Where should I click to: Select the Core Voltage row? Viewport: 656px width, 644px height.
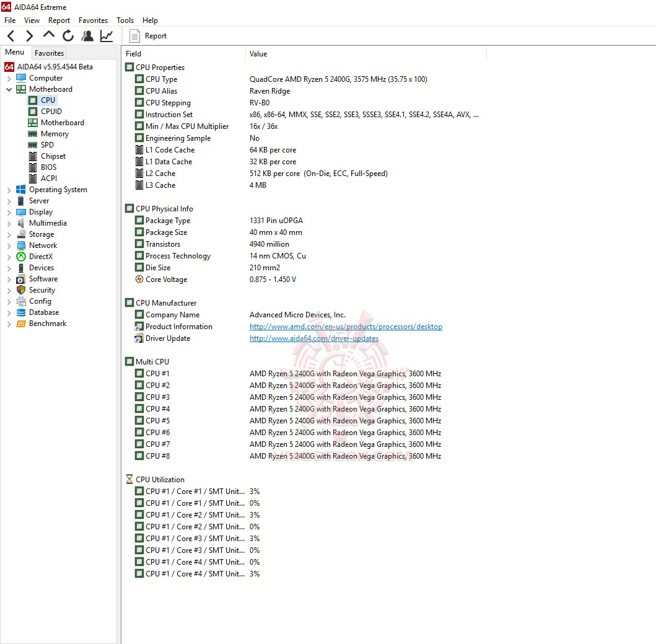pos(307,280)
